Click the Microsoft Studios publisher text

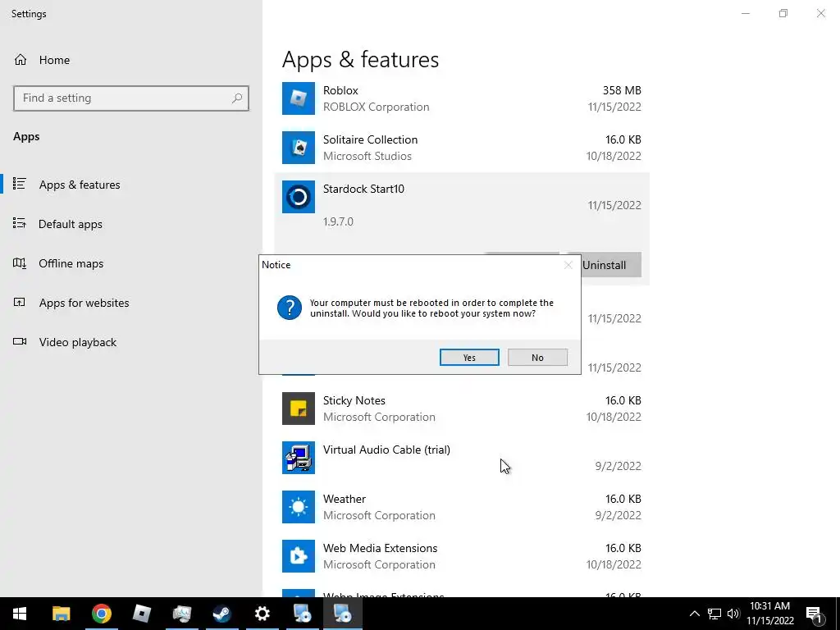tap(367, 157)
